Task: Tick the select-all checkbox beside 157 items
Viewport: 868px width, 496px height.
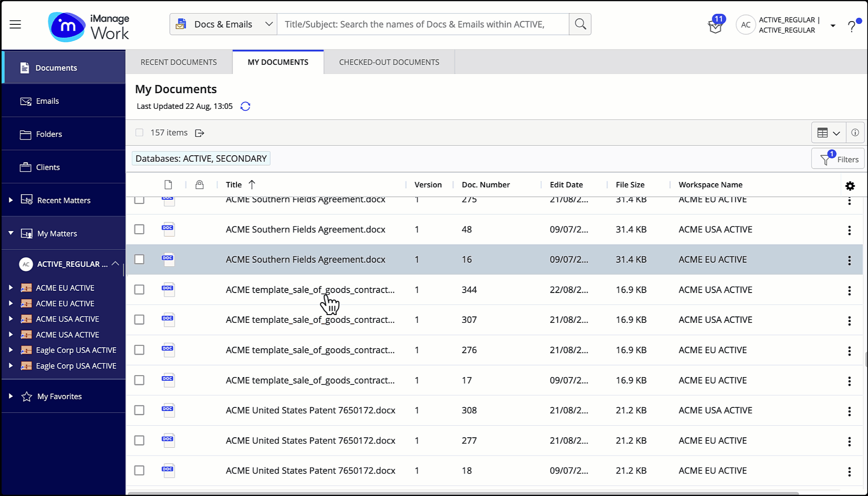Action: (x=140, y=133)
